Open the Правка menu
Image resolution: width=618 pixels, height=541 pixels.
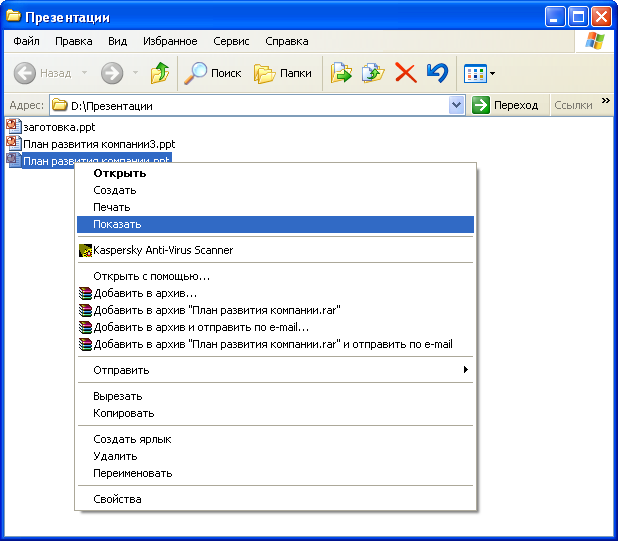click(74, 41)
